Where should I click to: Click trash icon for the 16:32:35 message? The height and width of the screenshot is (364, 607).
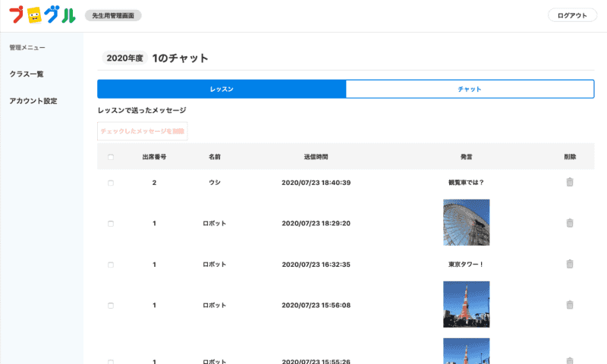[x=570, y=264]
